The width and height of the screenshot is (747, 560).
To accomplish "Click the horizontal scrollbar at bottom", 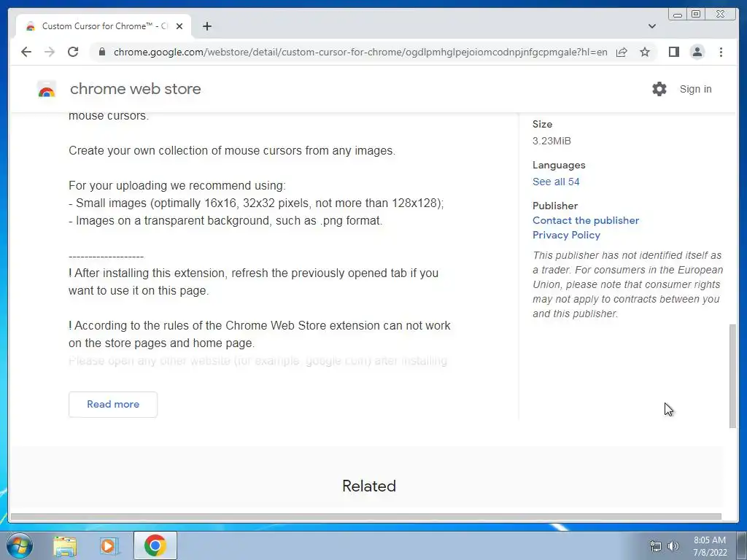I will [366, 517].
